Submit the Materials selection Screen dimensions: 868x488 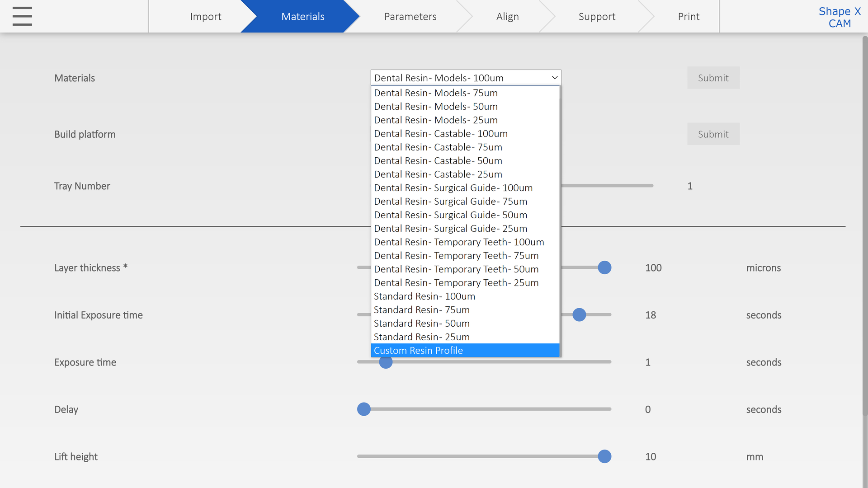(713, 78)
